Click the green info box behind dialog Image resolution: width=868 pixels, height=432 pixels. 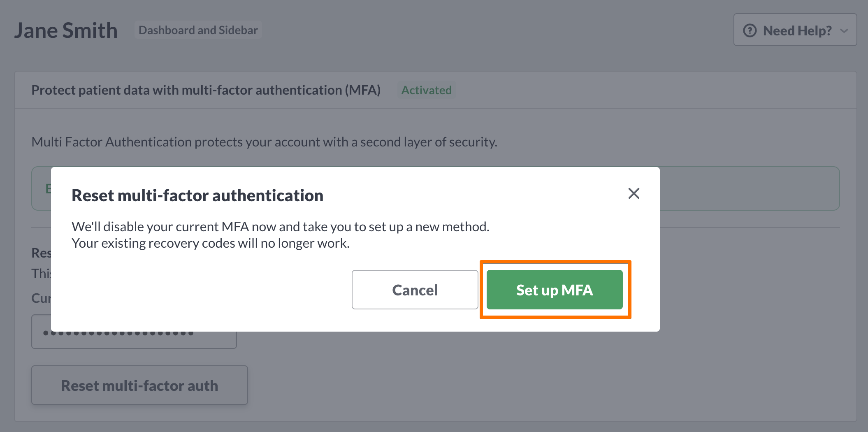[x=750, y=188]
